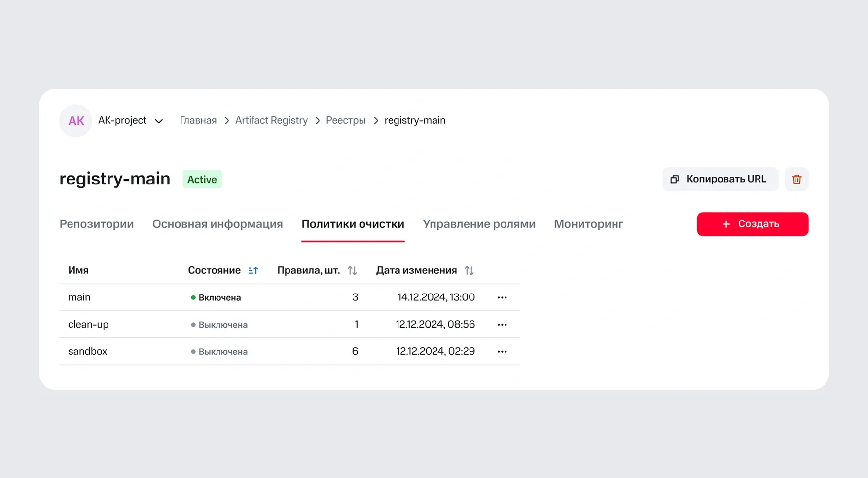Screen dimensions: 868x478
Task: Open the main policy row
Action: pyautogui.click(x=289, y=297)
